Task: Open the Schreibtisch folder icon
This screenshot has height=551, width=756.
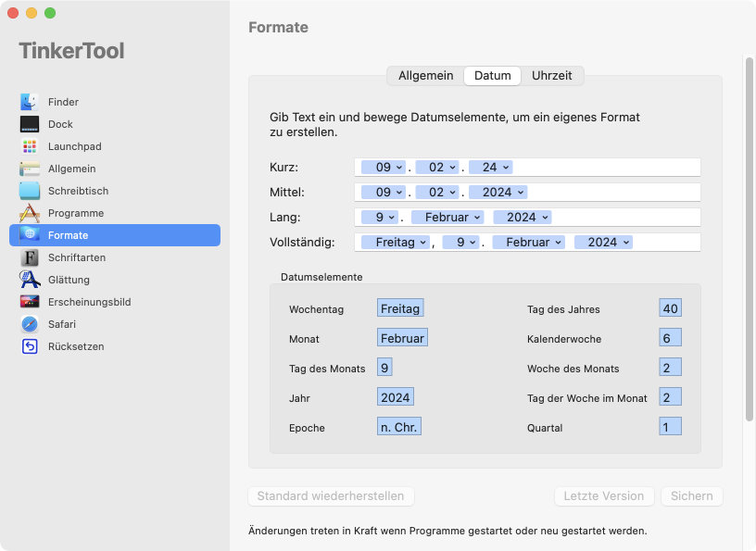Action: [30, 191]
